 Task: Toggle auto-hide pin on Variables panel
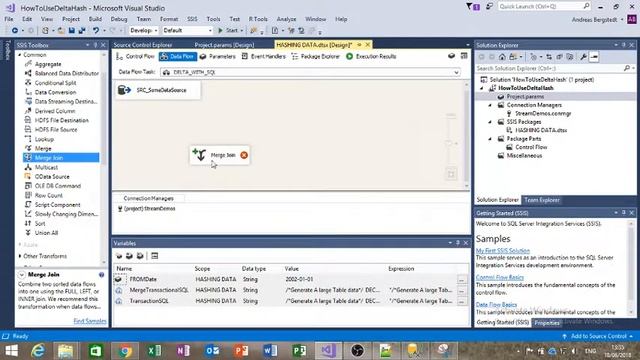[x=458, y=243]
